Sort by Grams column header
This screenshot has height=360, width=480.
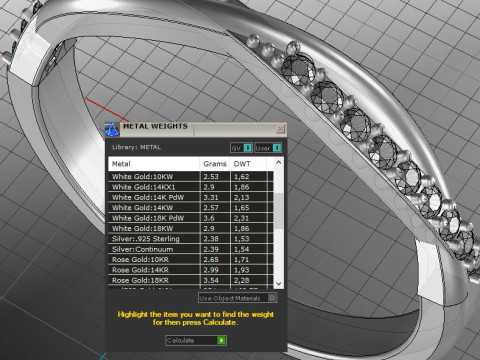[215, 164]
